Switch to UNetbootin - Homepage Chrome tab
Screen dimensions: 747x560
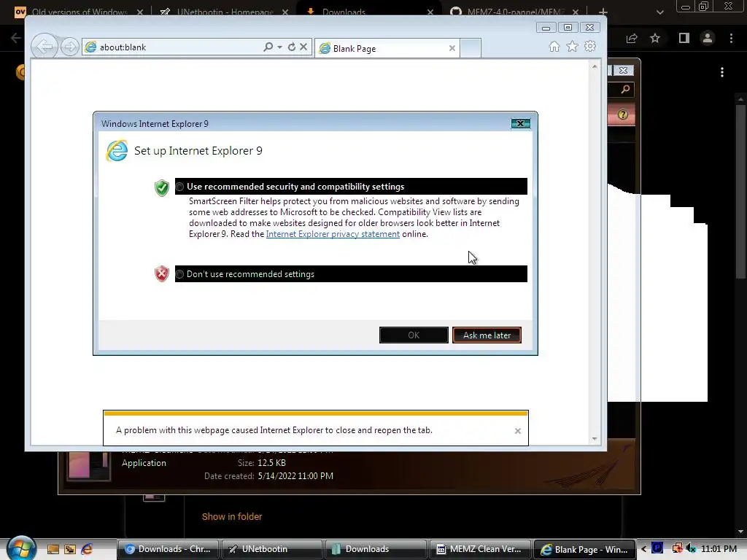tap(224, 12)
